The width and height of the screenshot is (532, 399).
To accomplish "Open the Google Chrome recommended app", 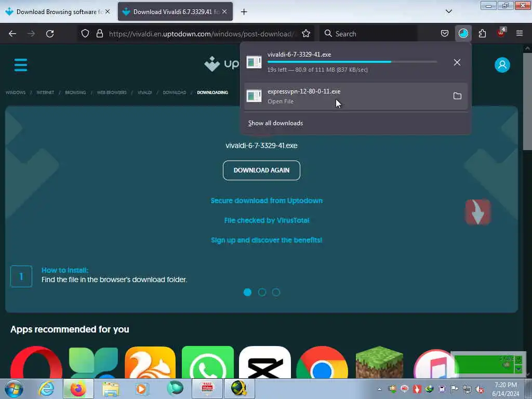I will click(322, 362).
